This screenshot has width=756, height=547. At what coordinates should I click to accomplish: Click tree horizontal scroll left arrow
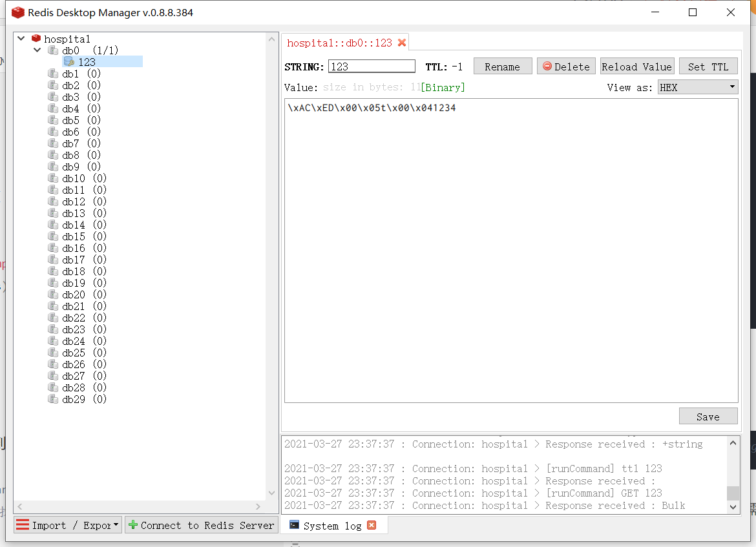(20, 506)
